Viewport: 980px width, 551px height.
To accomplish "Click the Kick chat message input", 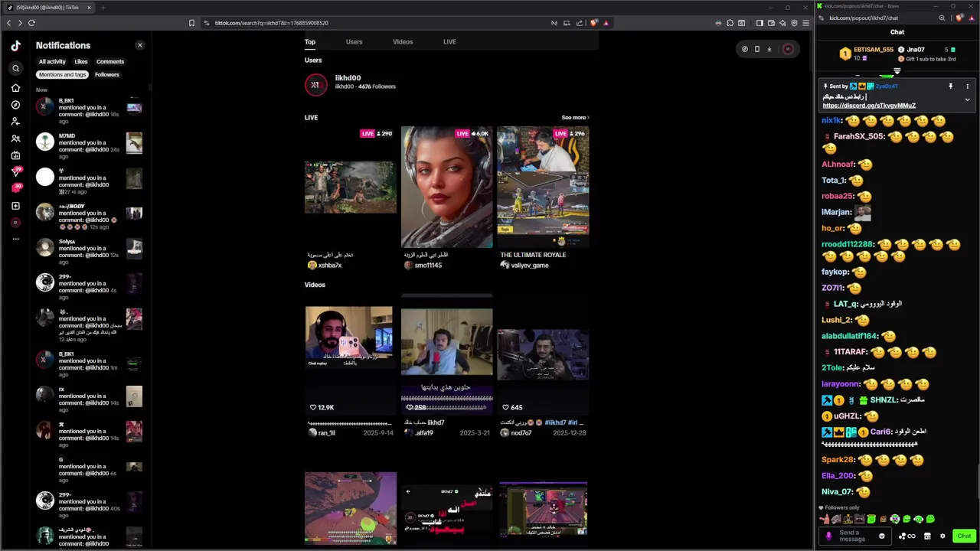I will pyautogui.click(x=856, y=536).
